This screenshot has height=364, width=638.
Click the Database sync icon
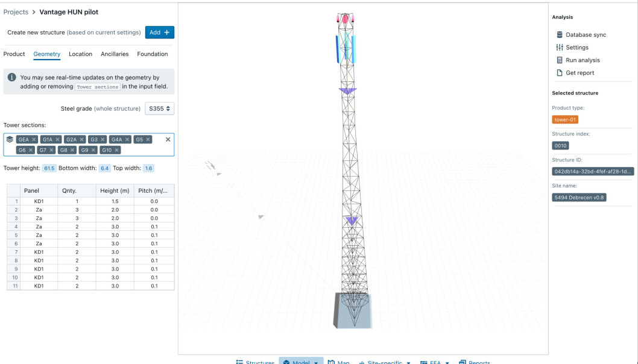[560, 34]
